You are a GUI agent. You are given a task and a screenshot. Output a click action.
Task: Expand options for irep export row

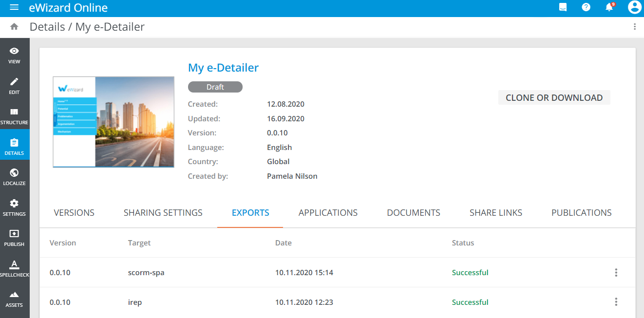tap(616, 302)
